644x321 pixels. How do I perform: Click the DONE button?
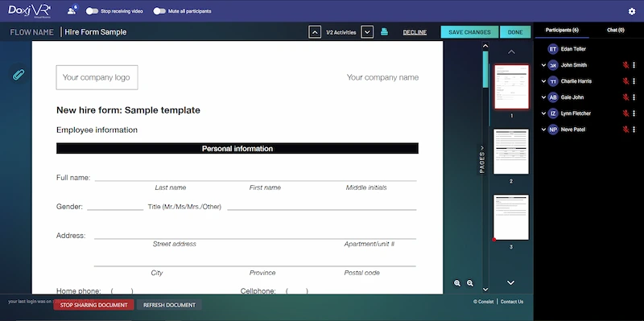click(x=515, y=32)
